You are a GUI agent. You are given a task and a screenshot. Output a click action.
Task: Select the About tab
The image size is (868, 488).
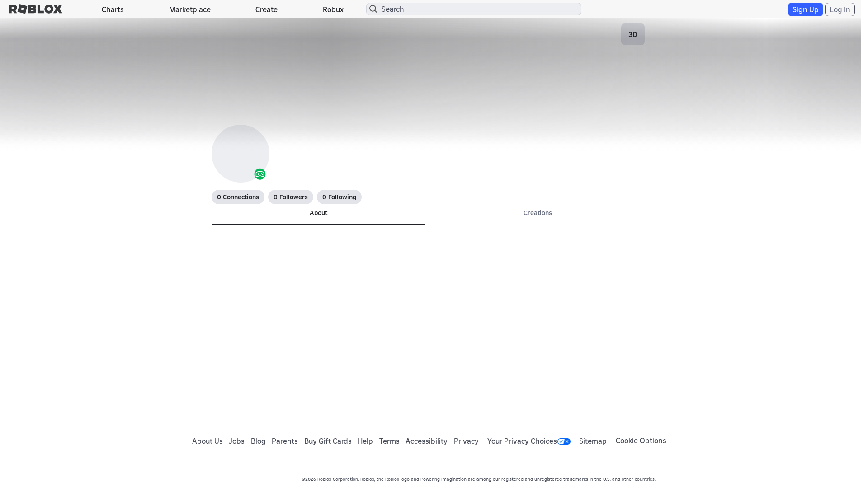tap(318, 213)
